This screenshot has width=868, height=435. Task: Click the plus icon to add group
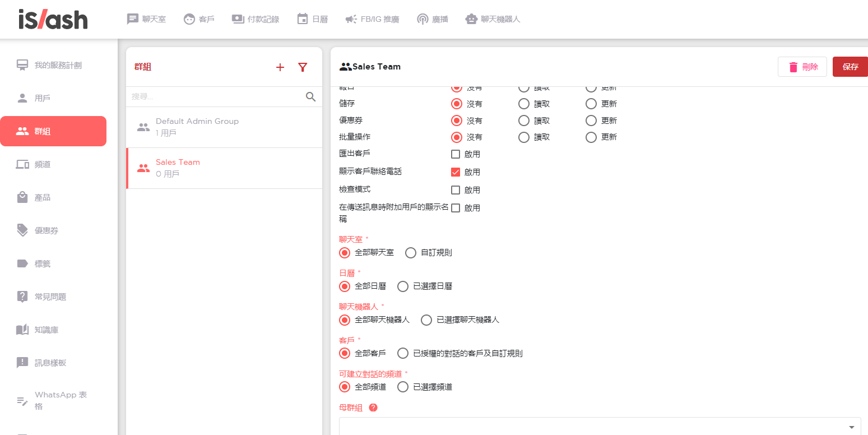coord(280,67)
